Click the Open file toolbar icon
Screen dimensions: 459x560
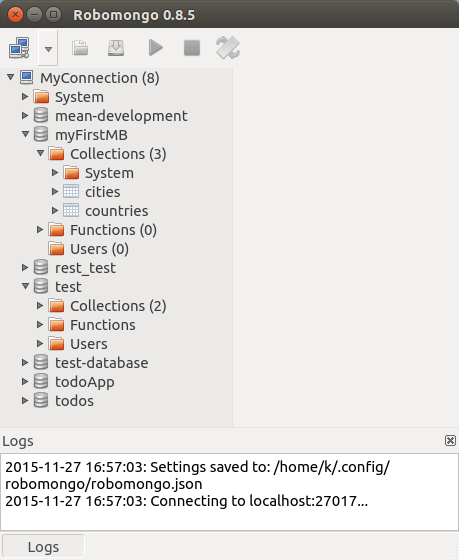click(x=80, y=48)
